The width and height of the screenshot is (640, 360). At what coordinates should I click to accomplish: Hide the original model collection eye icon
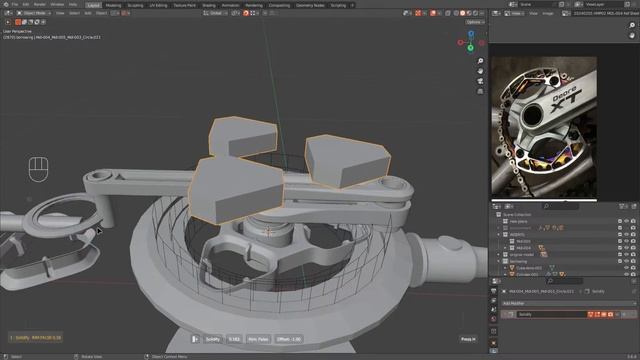pyautogui.click(x=627, y=254)
